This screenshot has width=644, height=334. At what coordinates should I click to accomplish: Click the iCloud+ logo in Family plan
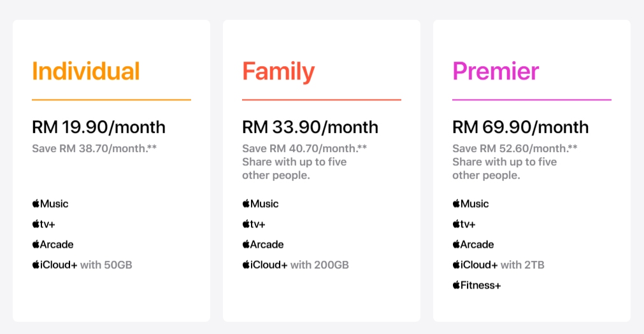265,265
